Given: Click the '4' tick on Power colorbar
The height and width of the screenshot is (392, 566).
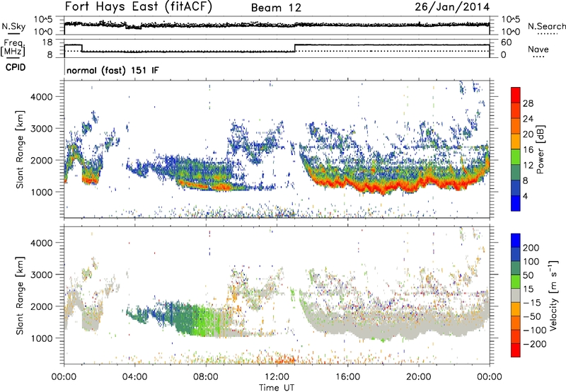Looking at the screenshot, I should [525, 196].
